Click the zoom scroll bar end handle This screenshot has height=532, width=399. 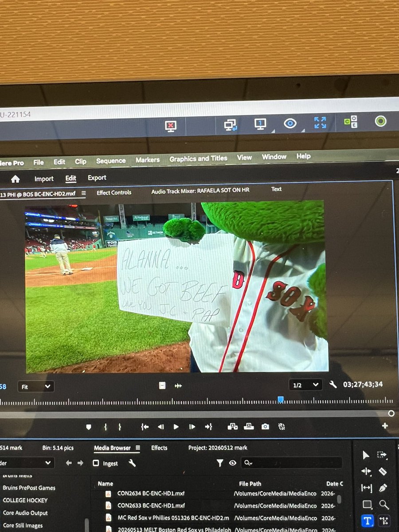point(391,413)
